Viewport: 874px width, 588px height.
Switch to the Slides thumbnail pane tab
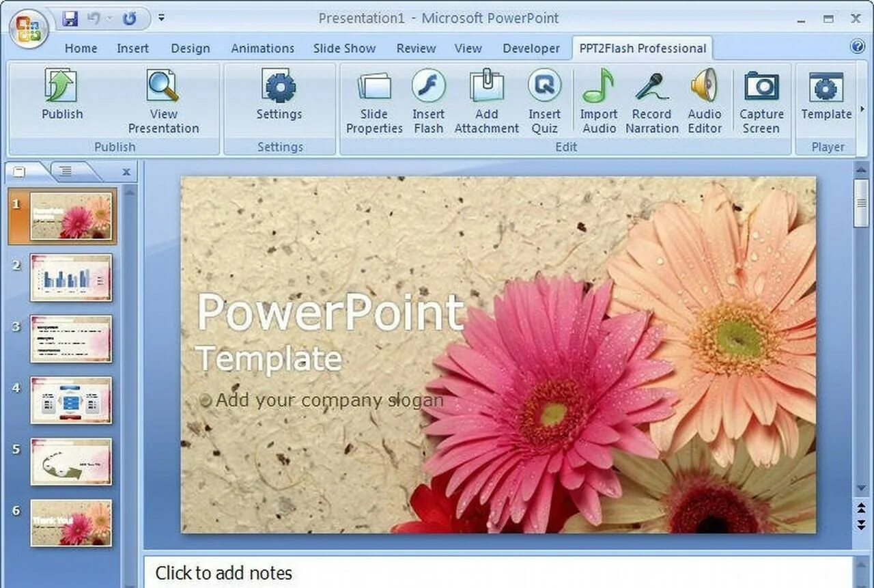pos(20,172)
